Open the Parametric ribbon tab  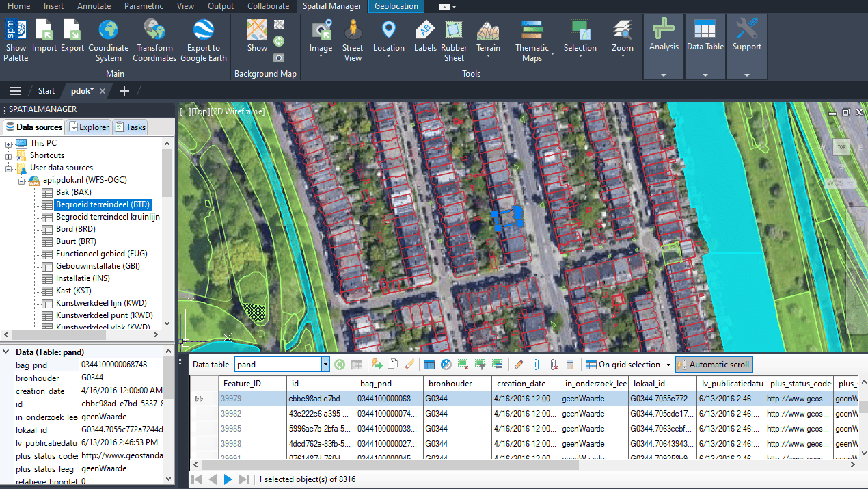tap(144, 6)
